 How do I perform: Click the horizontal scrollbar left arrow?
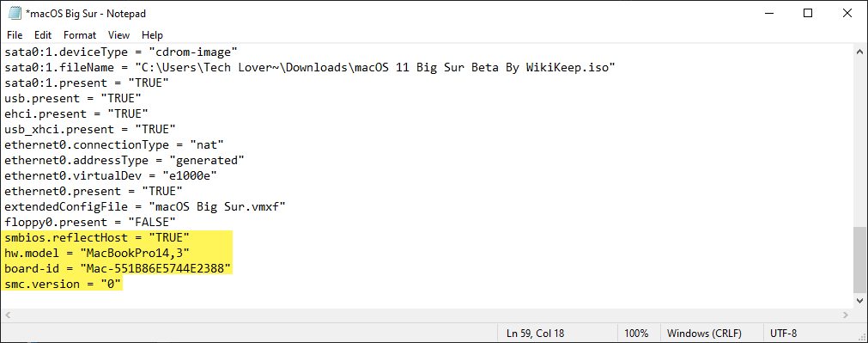[x=8, y=315]
